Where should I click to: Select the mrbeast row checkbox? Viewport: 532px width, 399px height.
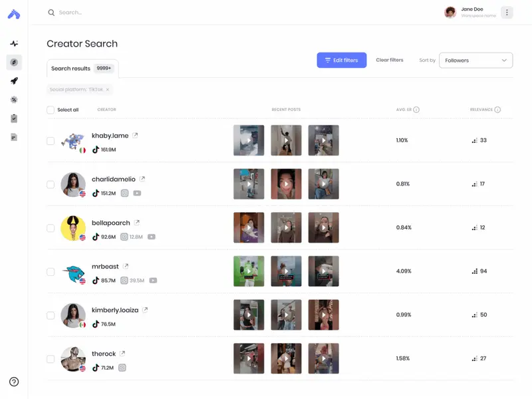(x=51, y=271)
